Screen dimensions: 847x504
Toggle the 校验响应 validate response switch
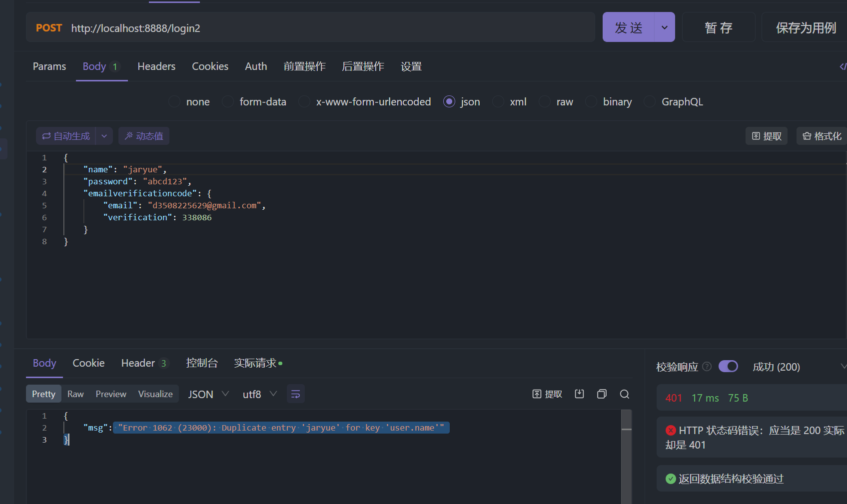(728, 366)
